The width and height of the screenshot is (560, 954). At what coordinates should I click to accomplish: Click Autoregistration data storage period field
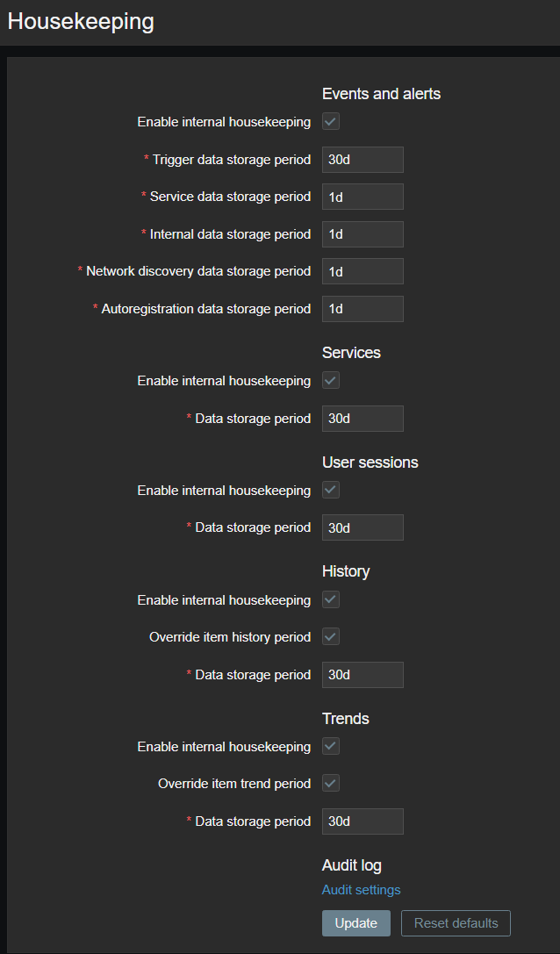click(x=363, y=309)
